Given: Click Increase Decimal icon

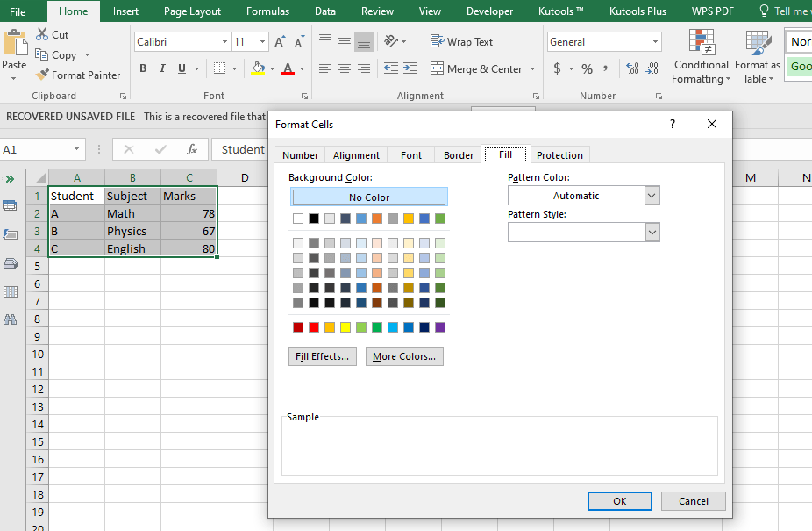Looking at the screenshot, I should (x=632, y=68).
